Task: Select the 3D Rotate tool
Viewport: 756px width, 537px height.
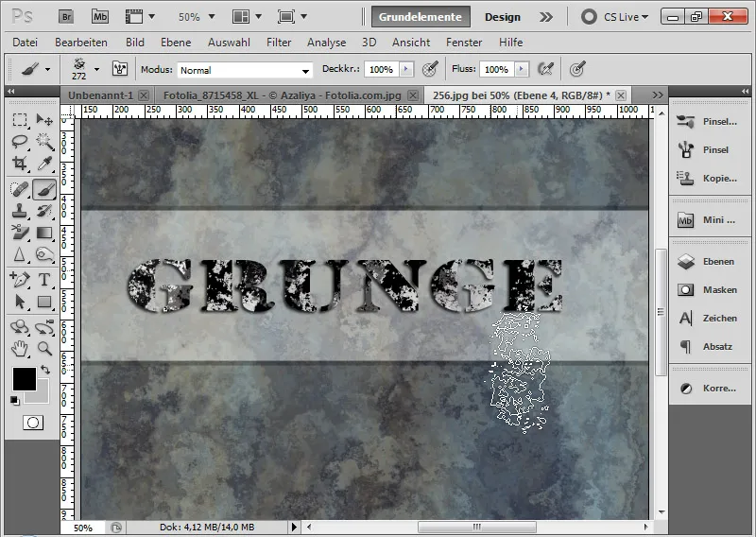Action: click(19, 326)
